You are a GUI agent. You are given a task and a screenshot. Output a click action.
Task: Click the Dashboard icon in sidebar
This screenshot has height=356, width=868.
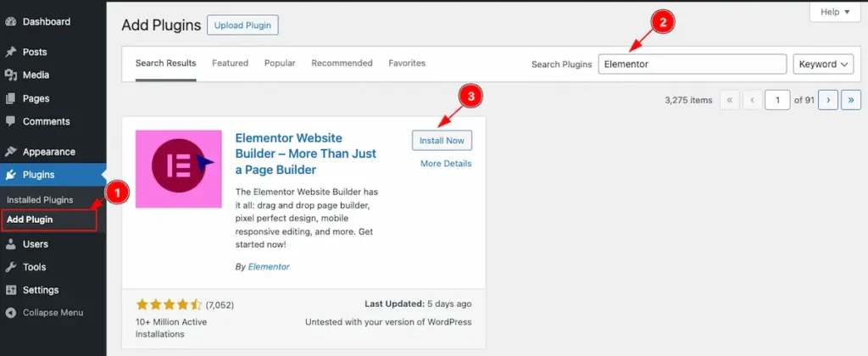tap(11, 21)
